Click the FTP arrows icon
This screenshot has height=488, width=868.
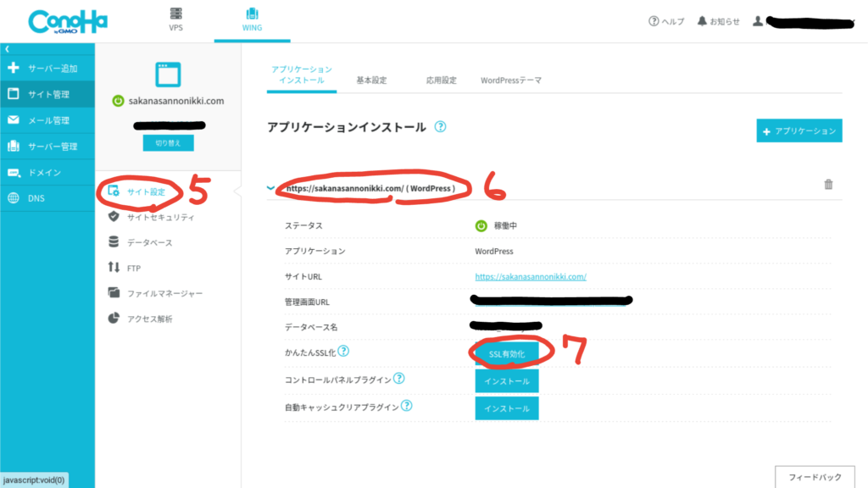click(114, 267)
